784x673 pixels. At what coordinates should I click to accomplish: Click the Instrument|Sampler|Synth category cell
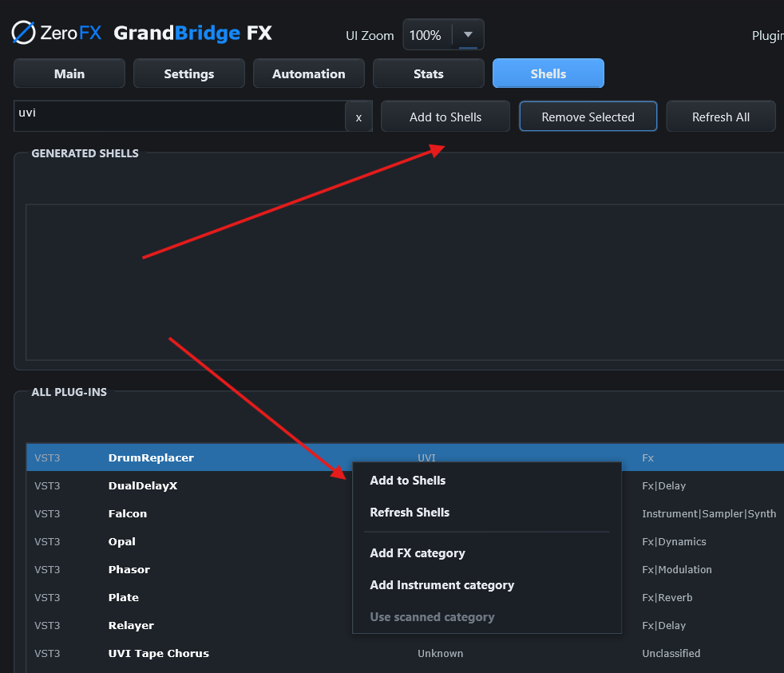click(x=708, y=513)
